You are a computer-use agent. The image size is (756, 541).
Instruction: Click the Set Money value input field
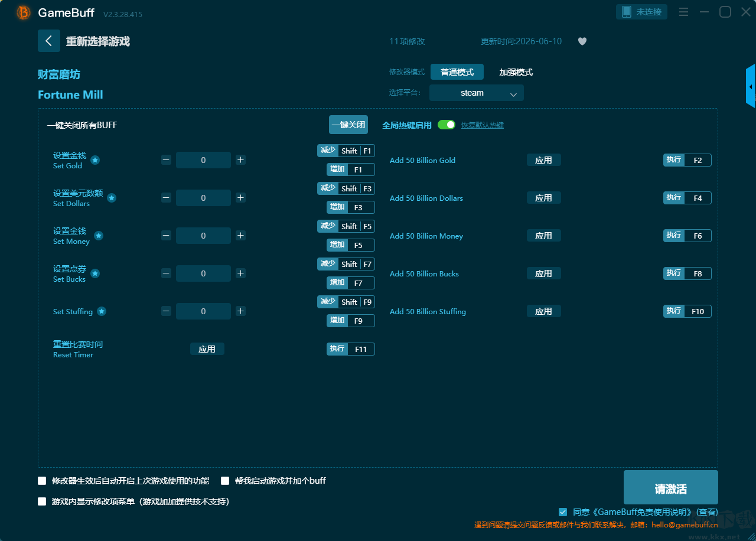point(203,236)
